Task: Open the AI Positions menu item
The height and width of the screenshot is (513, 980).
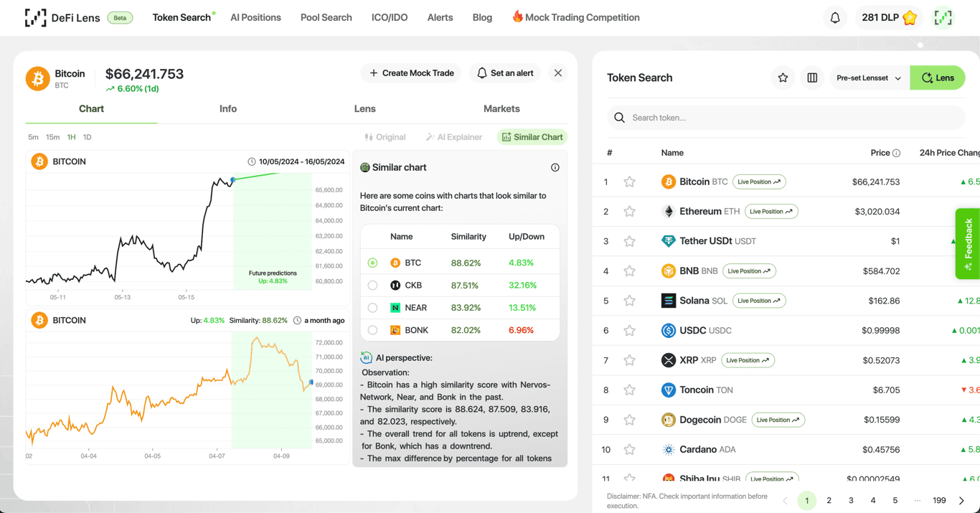Action: pyautogui.click(x=255, y=17)
